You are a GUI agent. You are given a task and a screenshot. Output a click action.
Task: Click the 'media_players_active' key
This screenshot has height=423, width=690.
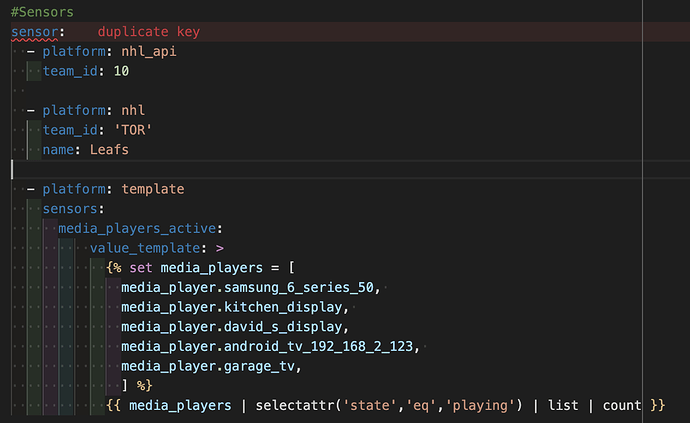(x=137, y=228)
